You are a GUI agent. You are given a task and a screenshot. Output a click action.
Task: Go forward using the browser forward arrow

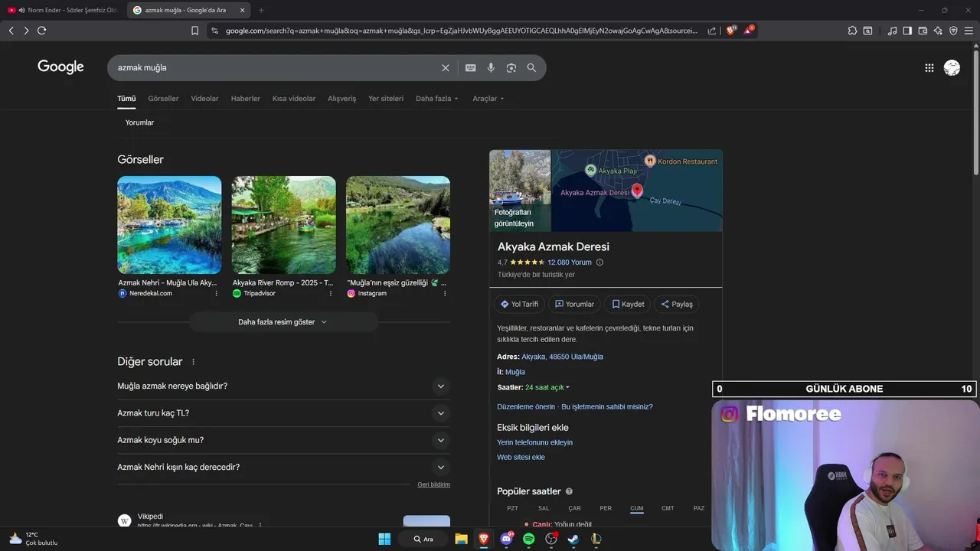26,31
